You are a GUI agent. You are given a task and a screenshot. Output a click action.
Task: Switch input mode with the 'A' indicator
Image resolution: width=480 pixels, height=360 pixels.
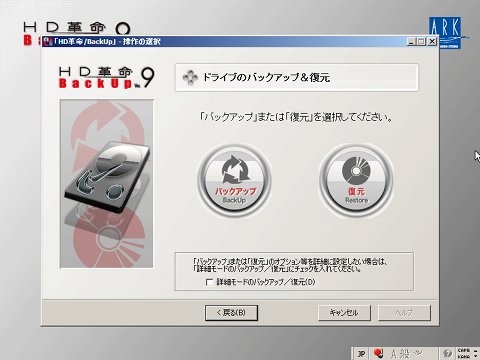click(x=394, y=354)
